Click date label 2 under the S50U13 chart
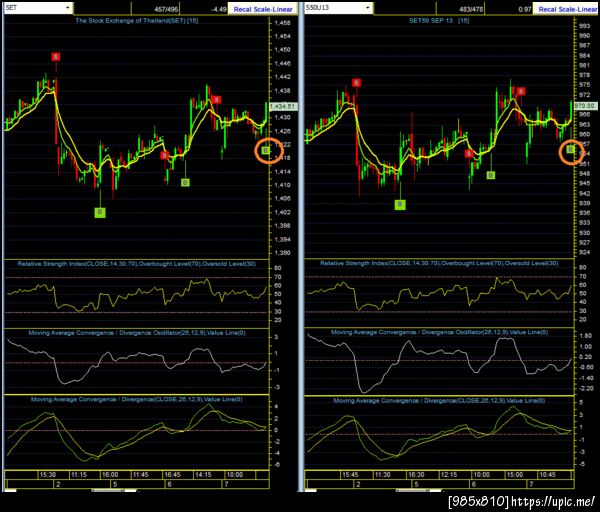 click(358, 484)
